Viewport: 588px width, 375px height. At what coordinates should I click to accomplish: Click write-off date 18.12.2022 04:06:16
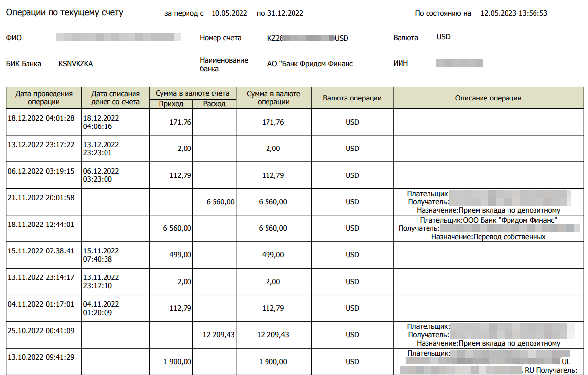pos(101,122)
